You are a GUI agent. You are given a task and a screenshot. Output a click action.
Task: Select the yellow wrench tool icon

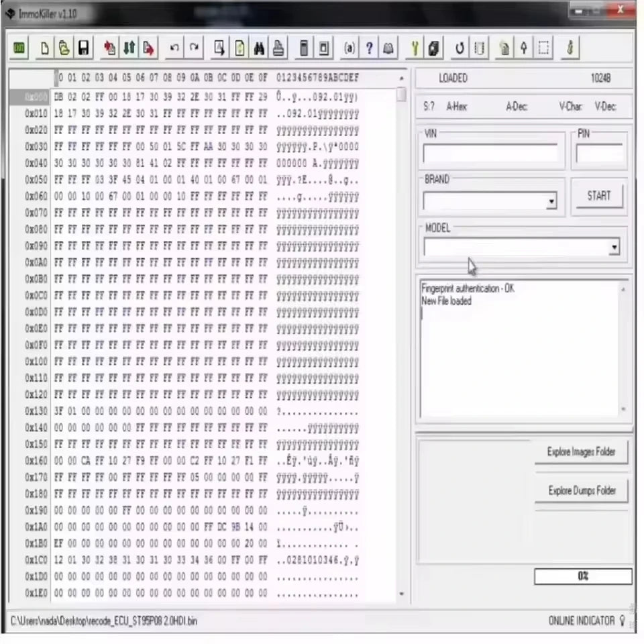click(415, 48)
